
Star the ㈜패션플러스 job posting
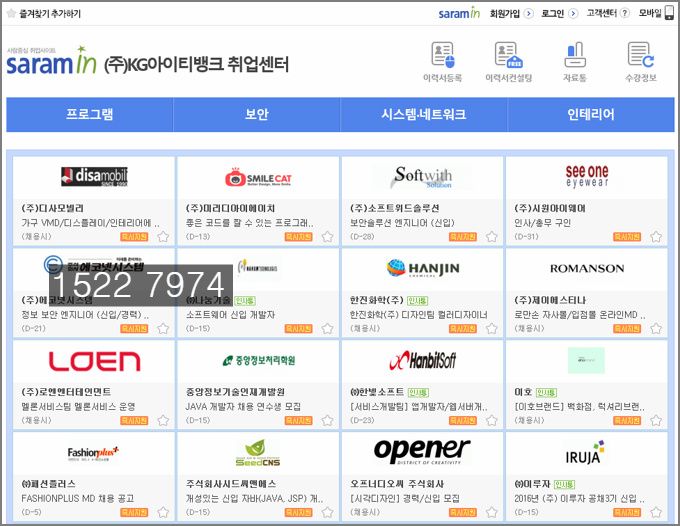click(x=163, y=513)
